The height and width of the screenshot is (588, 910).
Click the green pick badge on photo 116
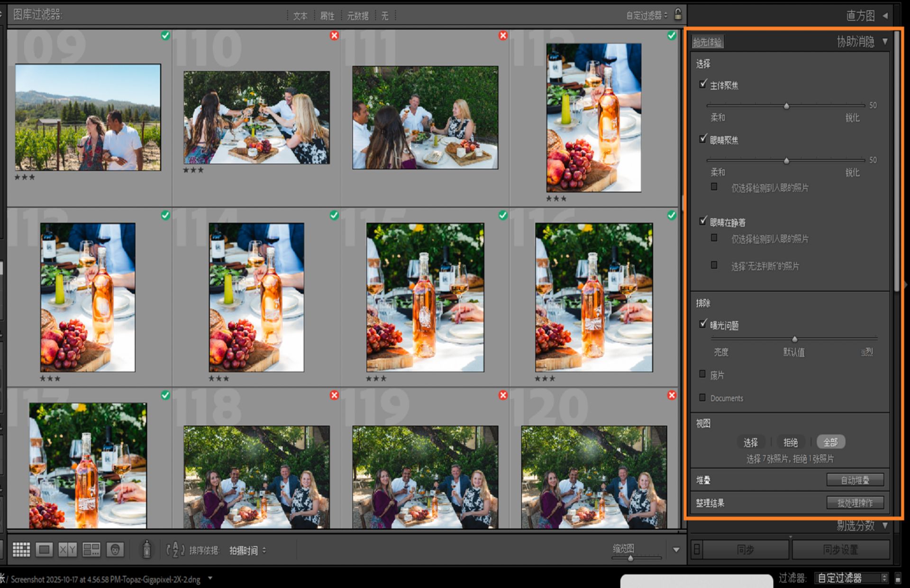click(672, 215)
